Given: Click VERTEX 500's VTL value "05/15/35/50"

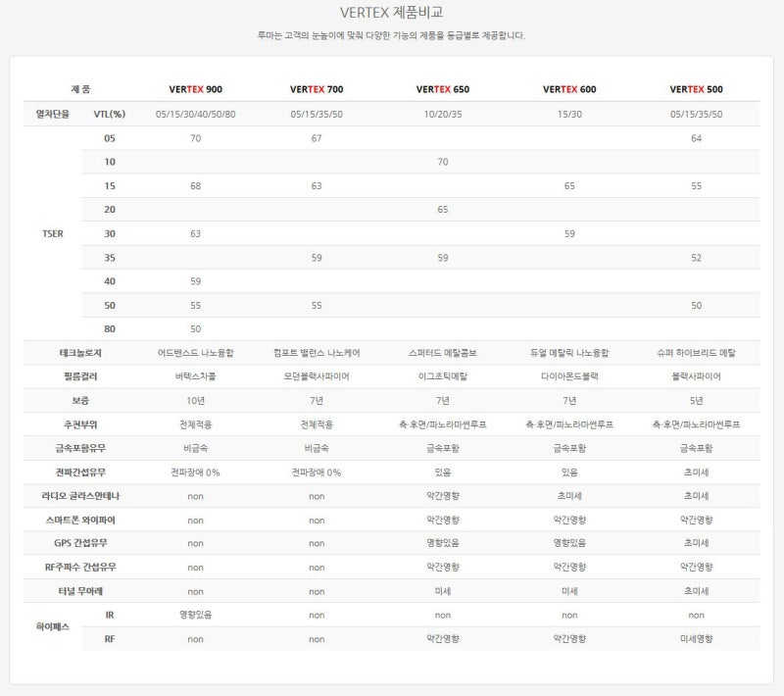Looking at the screenshot, I should coord(696,114).
